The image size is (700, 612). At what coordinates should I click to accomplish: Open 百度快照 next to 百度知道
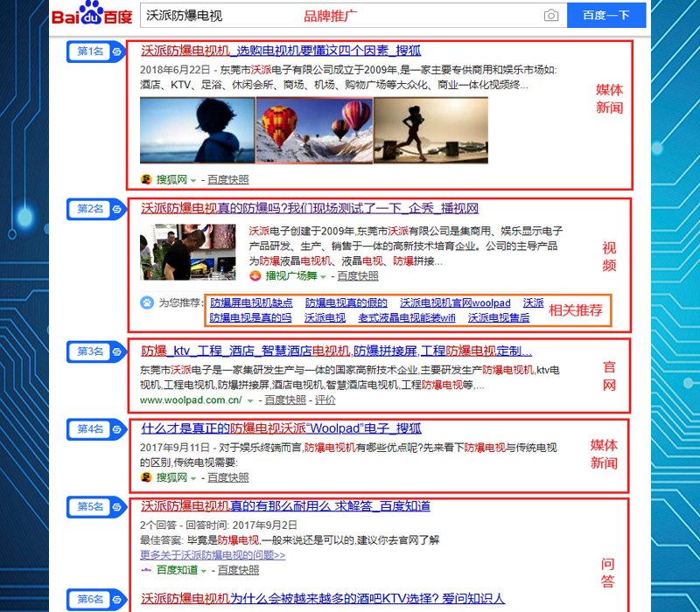[x=238, y=570]
